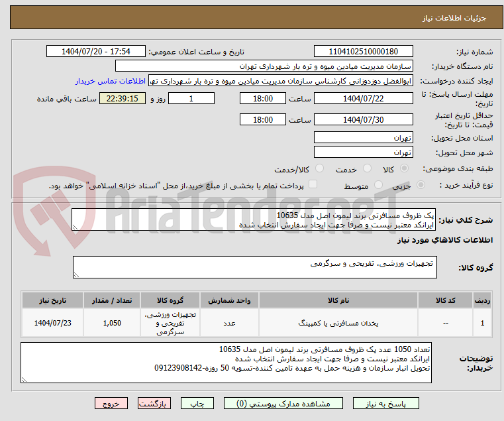The width and height of the screenshot is (504, 421).
Task: Toggle the اسناد خزانه اسلامی payment checkbox
Action: pos(313,184)
